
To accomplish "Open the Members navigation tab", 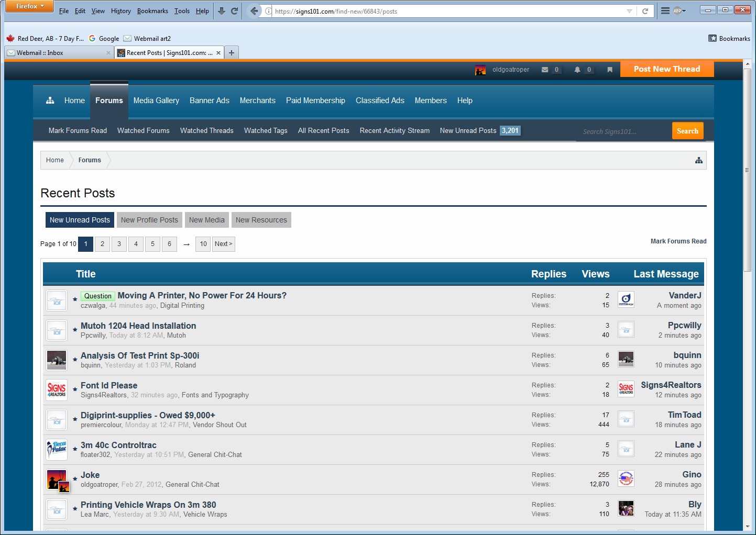I will tap(431, 101).
